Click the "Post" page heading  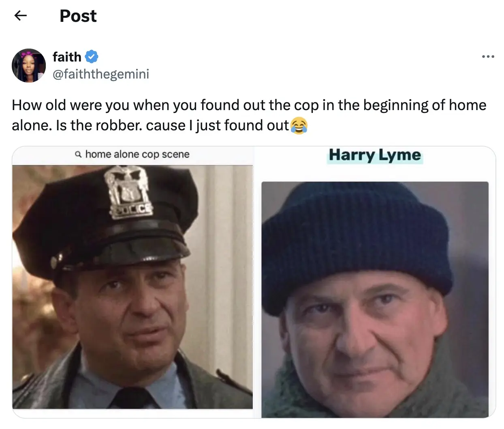click(78, 16)
